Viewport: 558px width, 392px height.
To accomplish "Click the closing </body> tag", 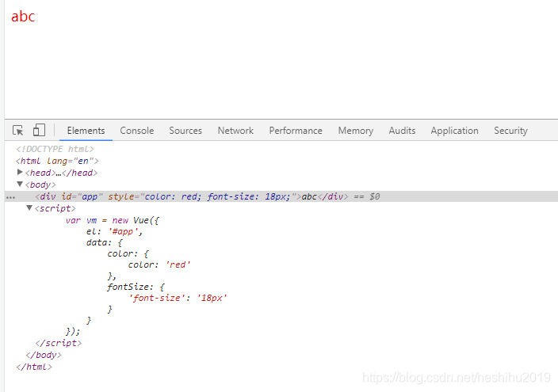I will point(44,355).
